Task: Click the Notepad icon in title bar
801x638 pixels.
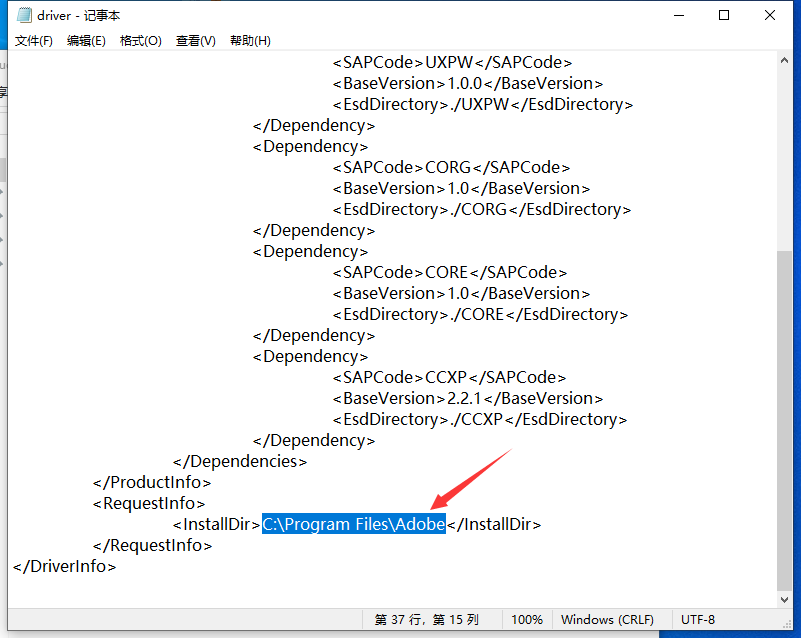Action: [24, 15]
